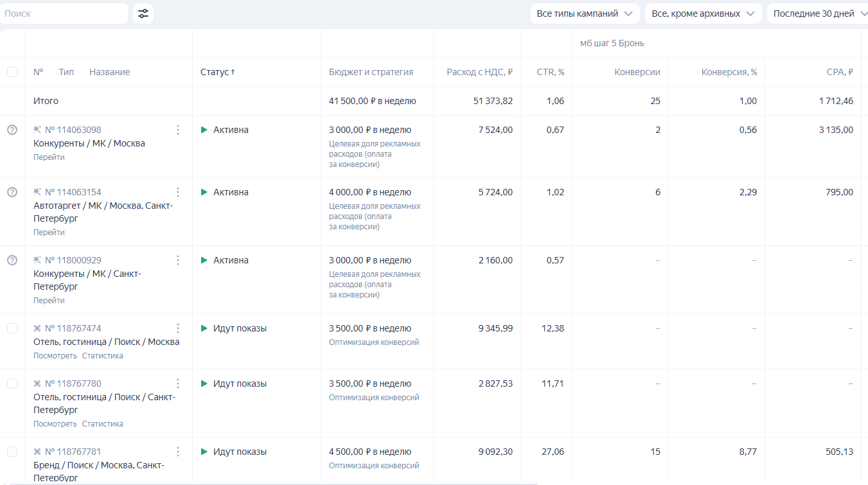Viewport: 868px width, 485px height.
Task: Click question mark icon beside campaign 118000929
Action: click(x=12, y=260)
